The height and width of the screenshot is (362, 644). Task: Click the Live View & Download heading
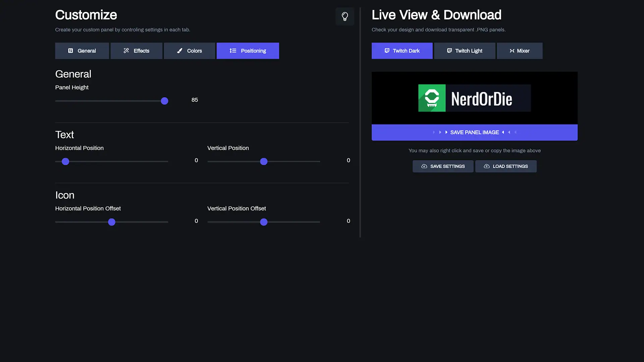(x=436, y=15)
